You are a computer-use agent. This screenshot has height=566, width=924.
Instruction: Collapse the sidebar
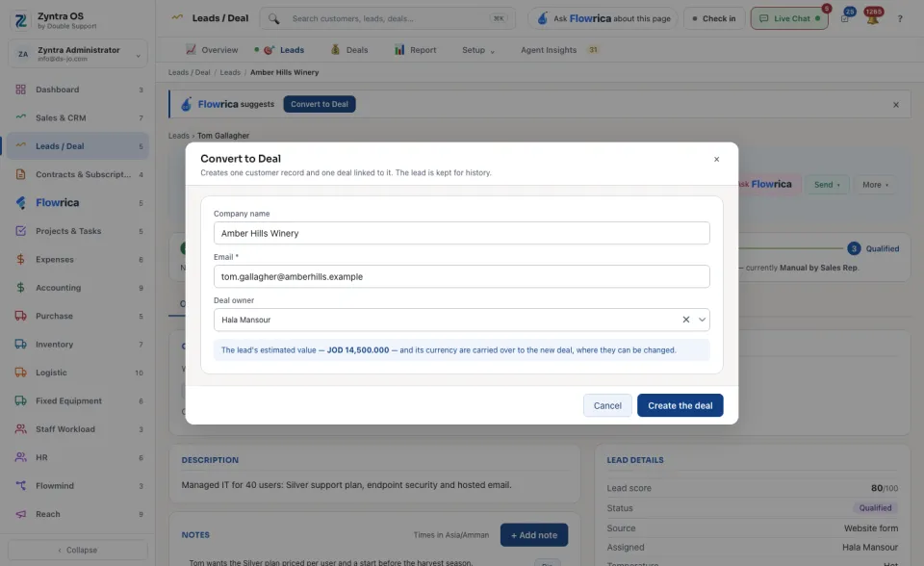(78, 550)
